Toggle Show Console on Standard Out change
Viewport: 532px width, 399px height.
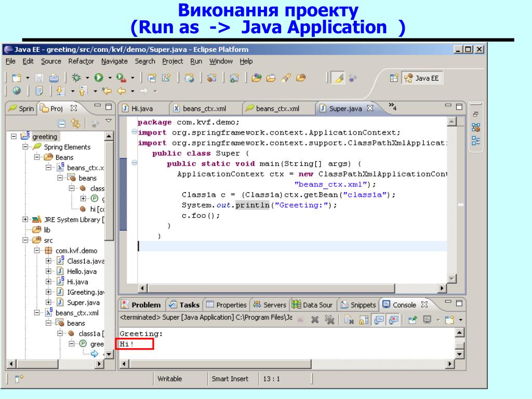(379, 320)
